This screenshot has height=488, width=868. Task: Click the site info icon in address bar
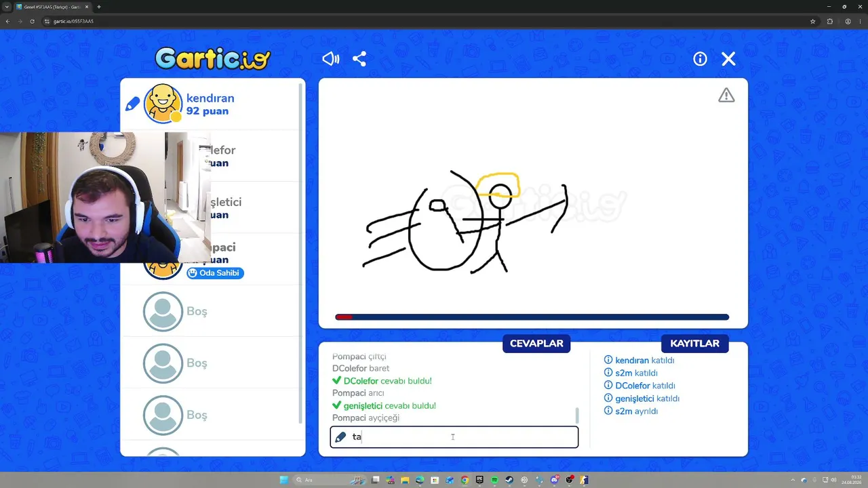(x=47, y=21)
